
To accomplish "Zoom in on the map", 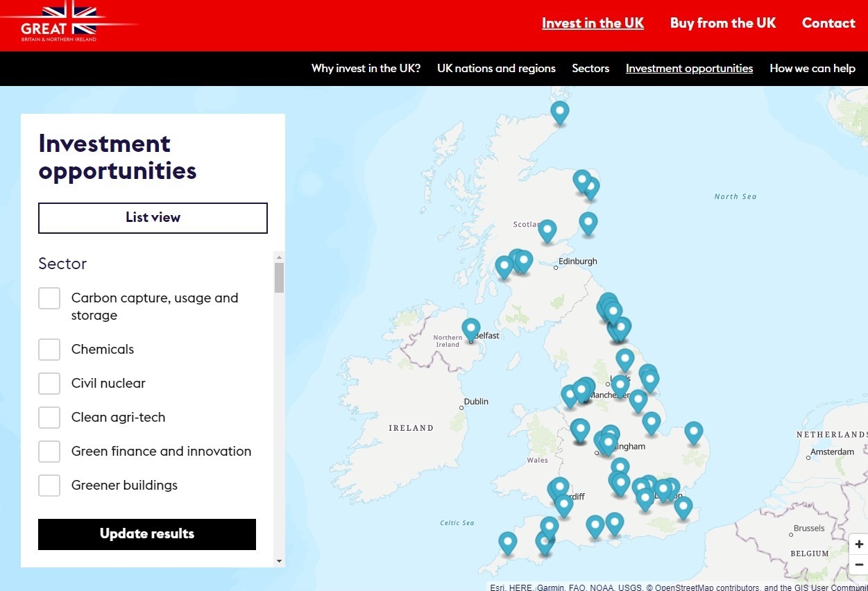I will tap(859, 545).
